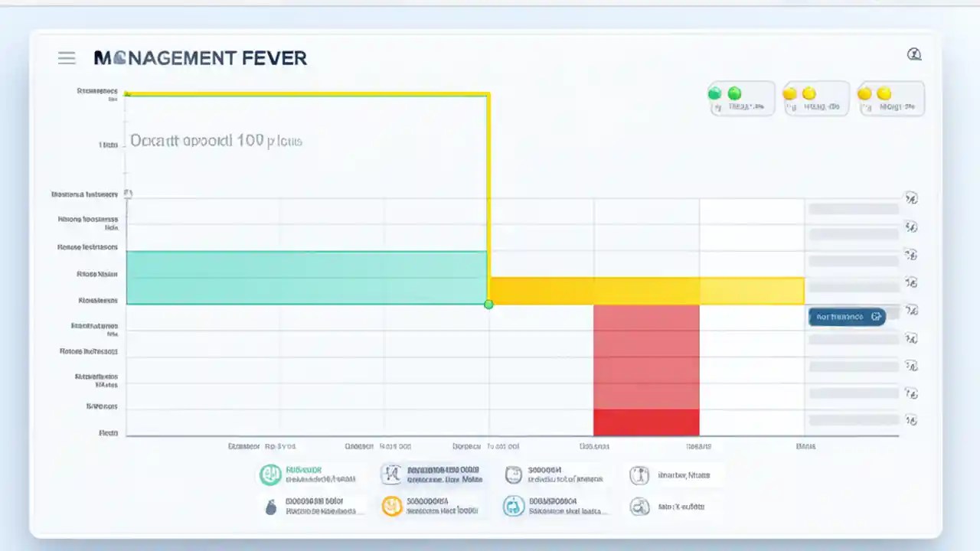Viewport: 980px width, 551px height.
Task: Open the edit icon beside the top chart row
Action: pos(911,197)
